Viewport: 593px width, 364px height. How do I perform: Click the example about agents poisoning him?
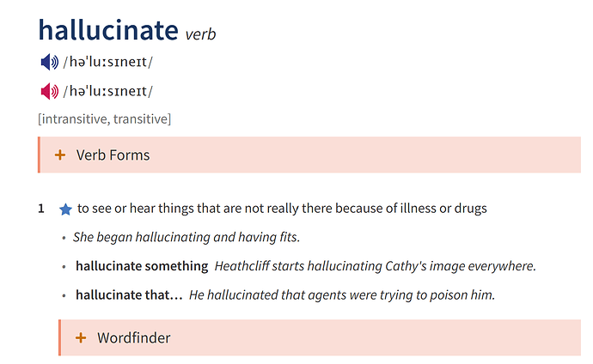342,295
